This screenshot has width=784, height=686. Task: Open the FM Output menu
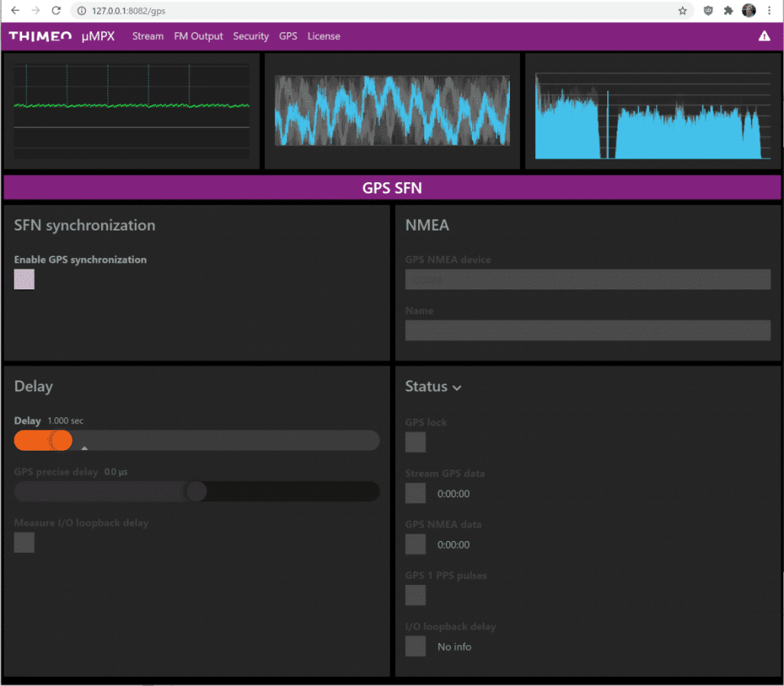(198, 36)
